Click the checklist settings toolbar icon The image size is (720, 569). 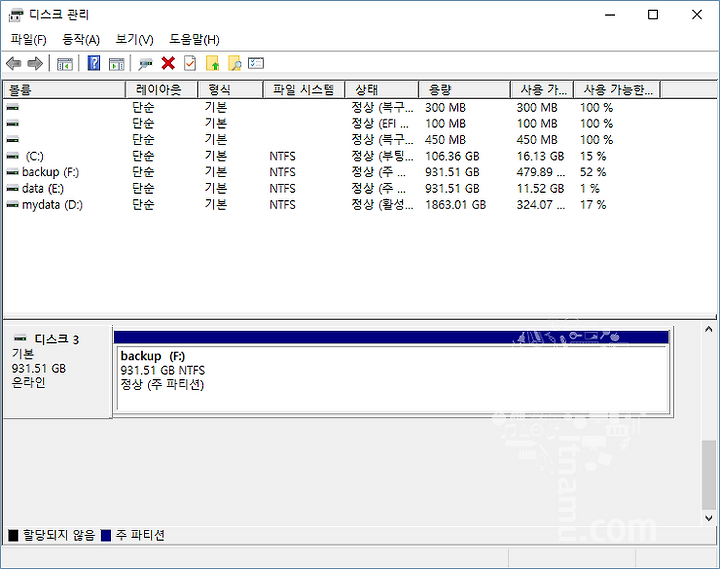tap(256, 63)
